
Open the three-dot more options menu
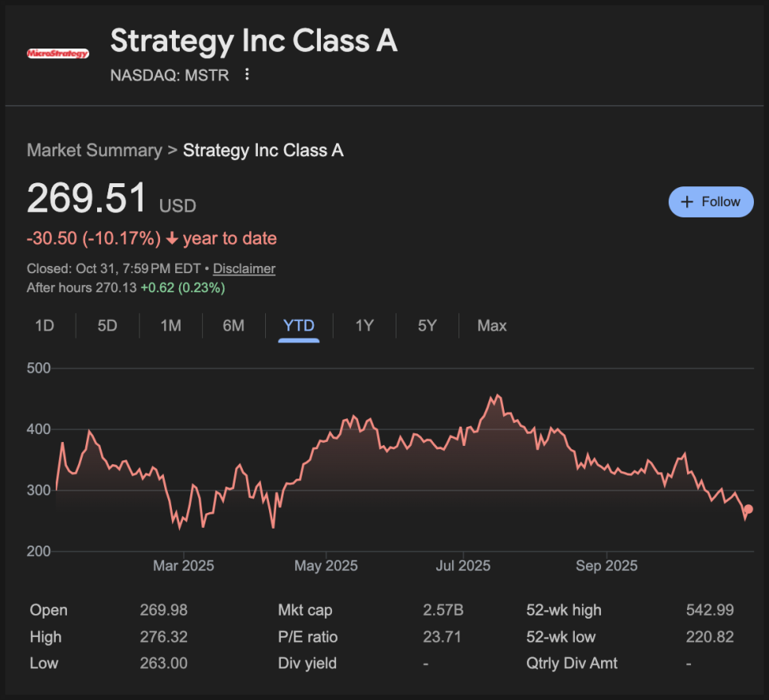(x=247, y=74)
